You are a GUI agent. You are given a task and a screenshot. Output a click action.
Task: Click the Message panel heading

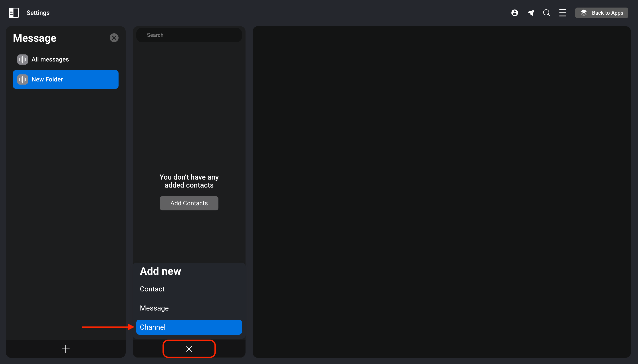click(x=35, y=38)
